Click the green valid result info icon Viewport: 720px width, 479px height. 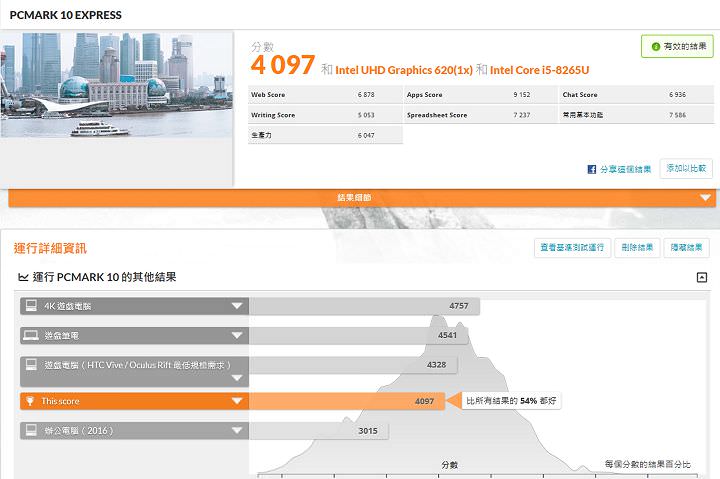(656, 46)
